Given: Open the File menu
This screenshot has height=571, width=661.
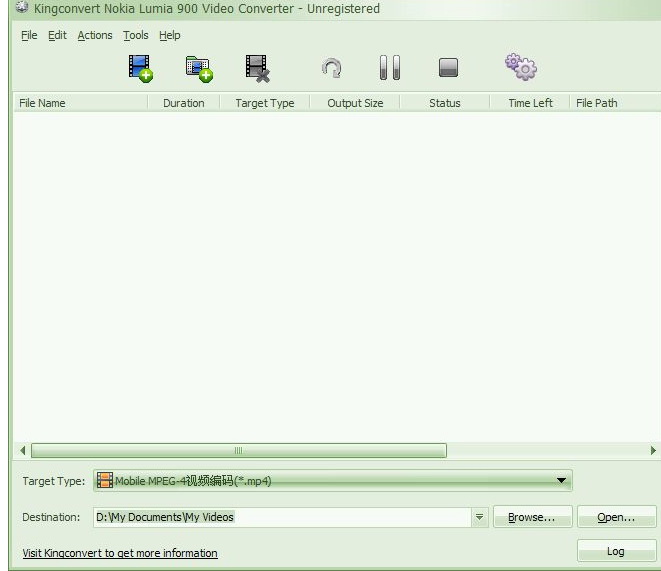Looking at the screenshot, I should pos(29,35).
